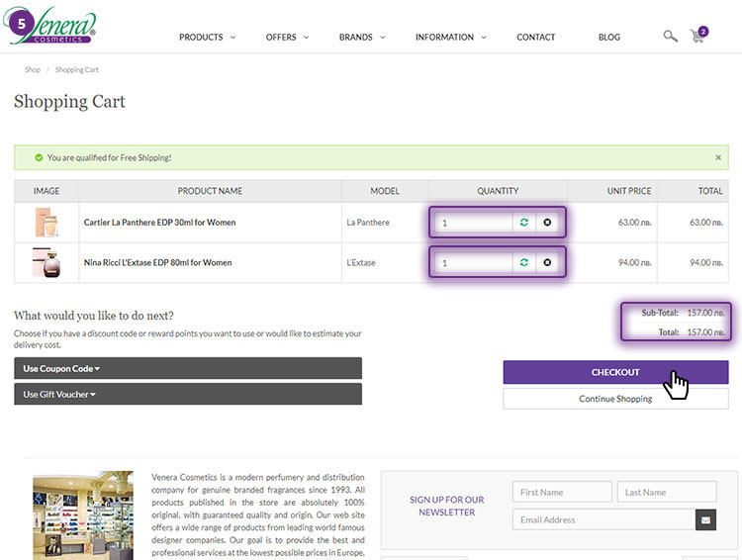
Task: Open the shopping cart icon in header
Action: tap(698, 35)
